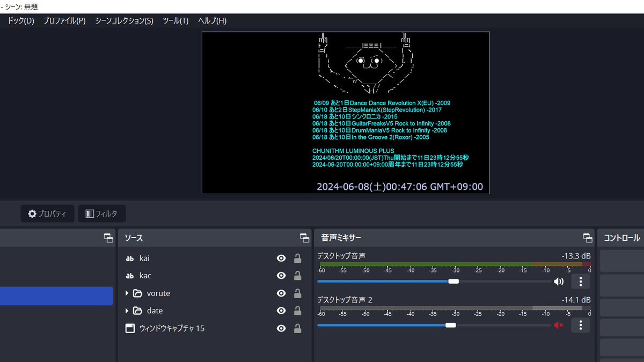Open source プロパティ button
The image size is (644, 362).
point(47,213)
